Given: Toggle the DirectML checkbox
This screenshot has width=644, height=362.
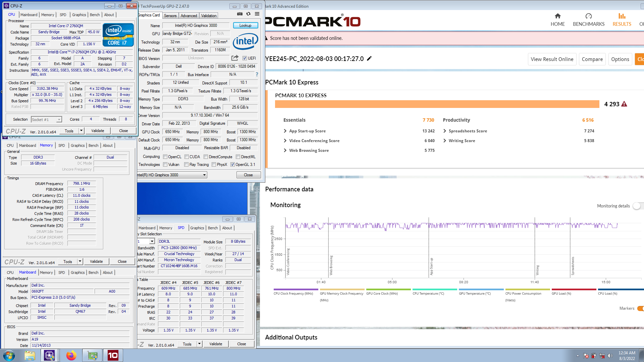Looking at the screenshot, I should (238, 157).
